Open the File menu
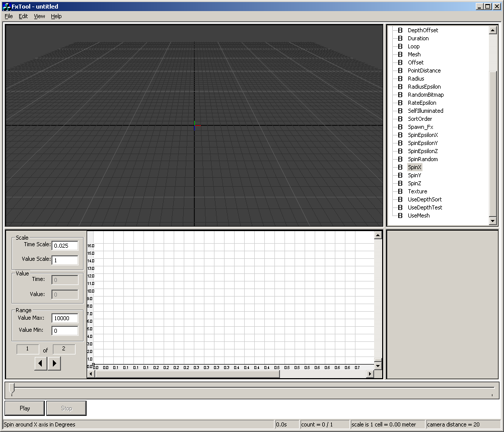This screenshot has width=504, height=432. pos(9,16)
